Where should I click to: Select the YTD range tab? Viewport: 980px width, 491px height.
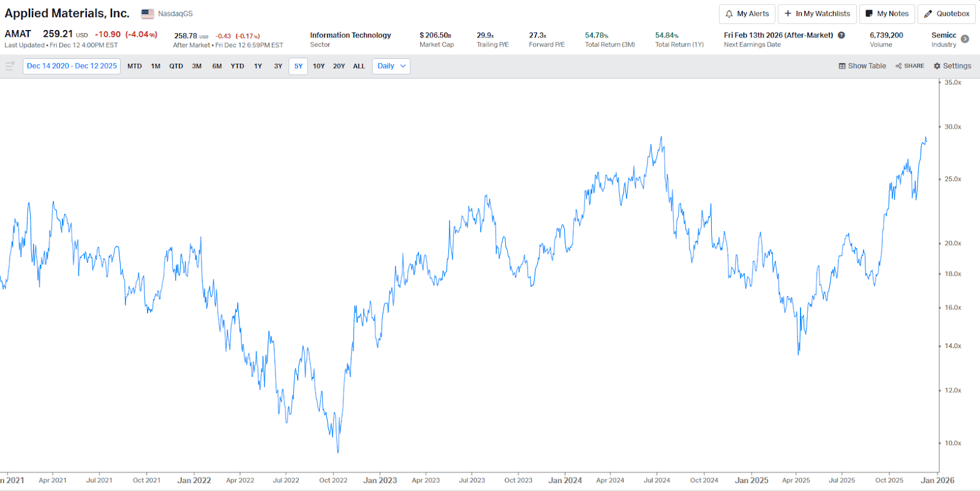(x=237, y=66)
